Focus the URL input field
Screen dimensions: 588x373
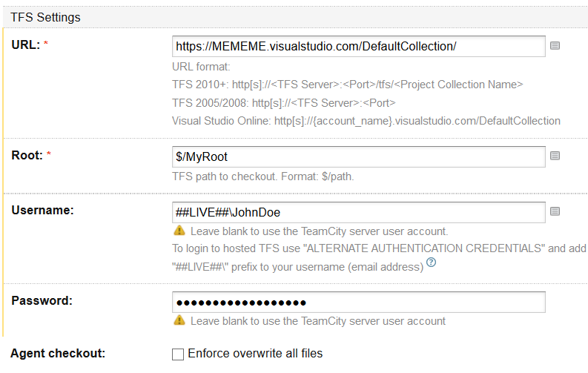tap(358, 46)
